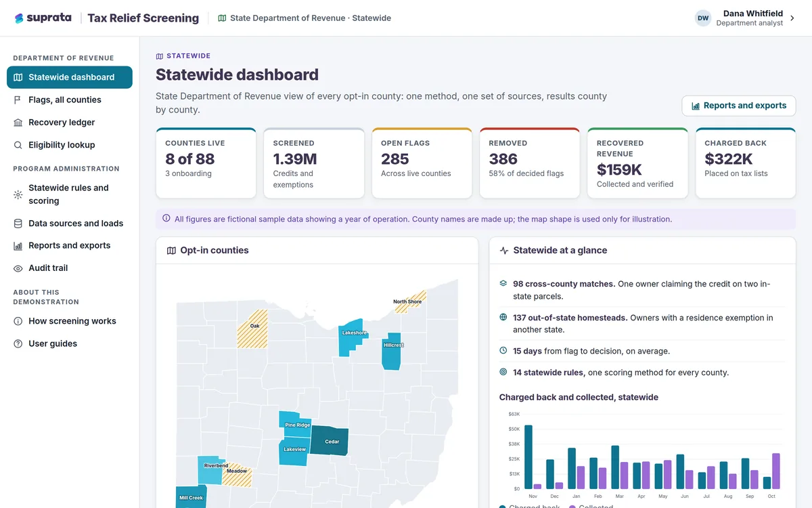Select Eligibility lookup in the sidebar
Viewport: 812px width, 508px height.
tap(70, 145)
